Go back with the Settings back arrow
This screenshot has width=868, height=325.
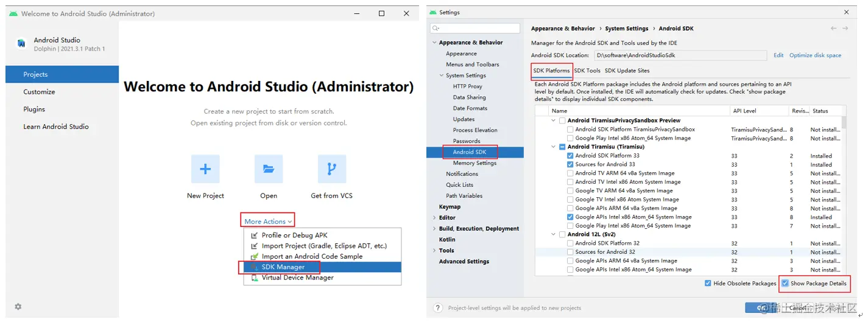click(x=833, y=29)
